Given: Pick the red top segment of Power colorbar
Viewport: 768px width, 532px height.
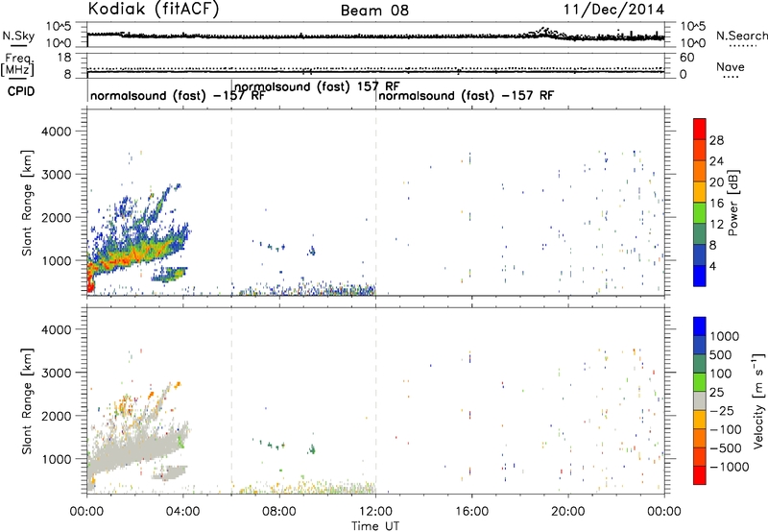Looking at the screenshot, I should (x=700, y=129).
